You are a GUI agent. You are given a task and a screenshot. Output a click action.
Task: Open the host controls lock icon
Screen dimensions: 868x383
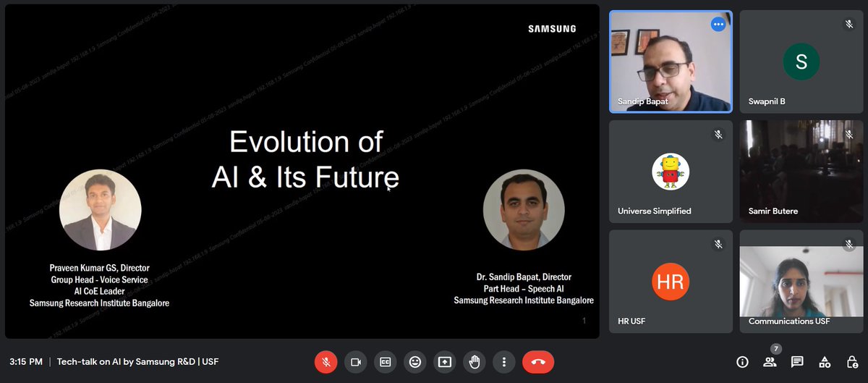(x=852, y=361)
